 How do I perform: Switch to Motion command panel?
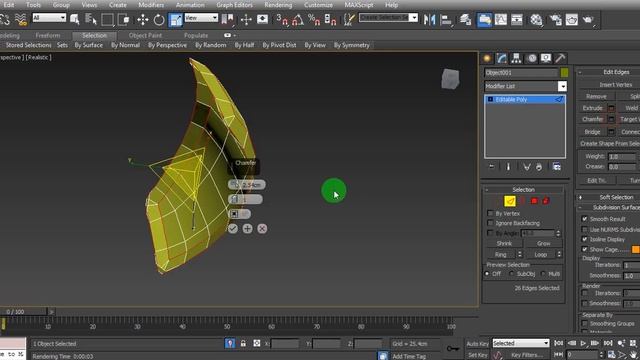(531, 58)
